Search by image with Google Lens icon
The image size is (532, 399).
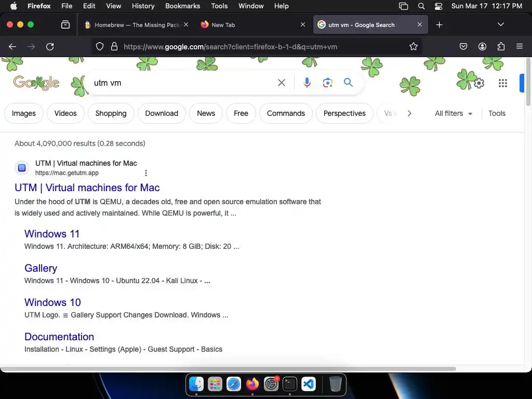(327, 83)
